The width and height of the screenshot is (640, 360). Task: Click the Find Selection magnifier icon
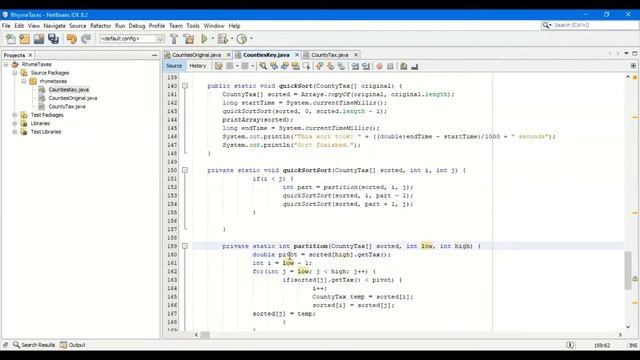pyautogui.click(x=263, y=66)
